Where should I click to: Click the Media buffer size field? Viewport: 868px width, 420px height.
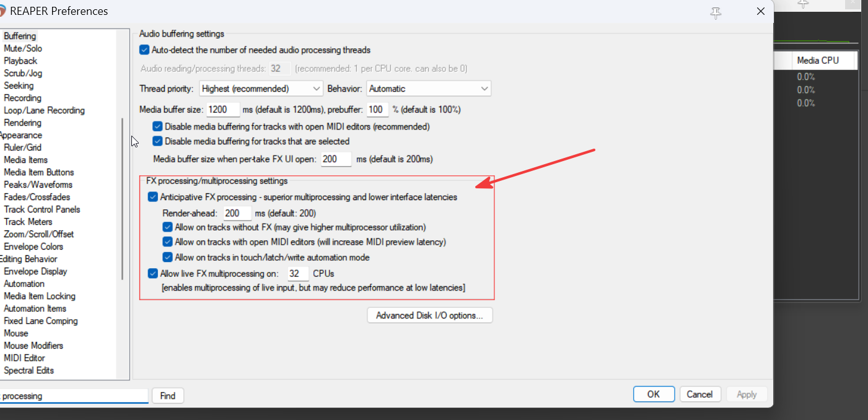click(x=222, y=110)
